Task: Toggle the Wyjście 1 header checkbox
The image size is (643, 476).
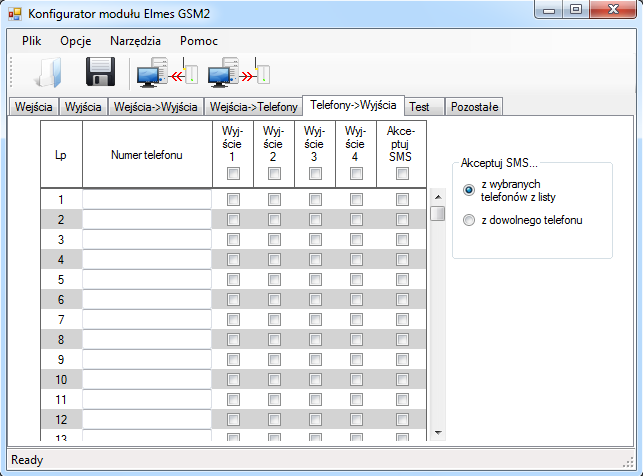Action: (233, 174)
